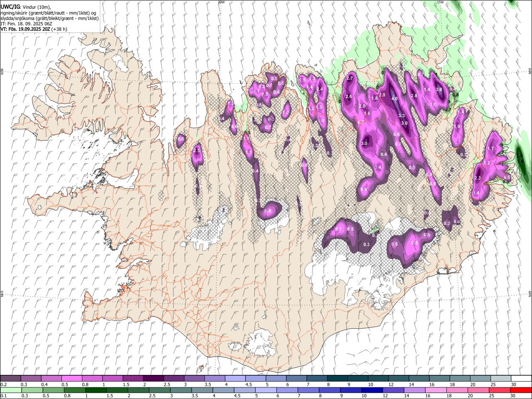
Task: Click the lavender 4 swatch in upper legend
Action: tap(235, 379)
